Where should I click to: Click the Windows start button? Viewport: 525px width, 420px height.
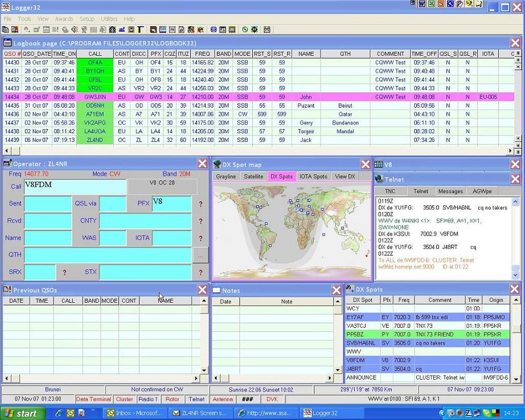click(22, 413)
